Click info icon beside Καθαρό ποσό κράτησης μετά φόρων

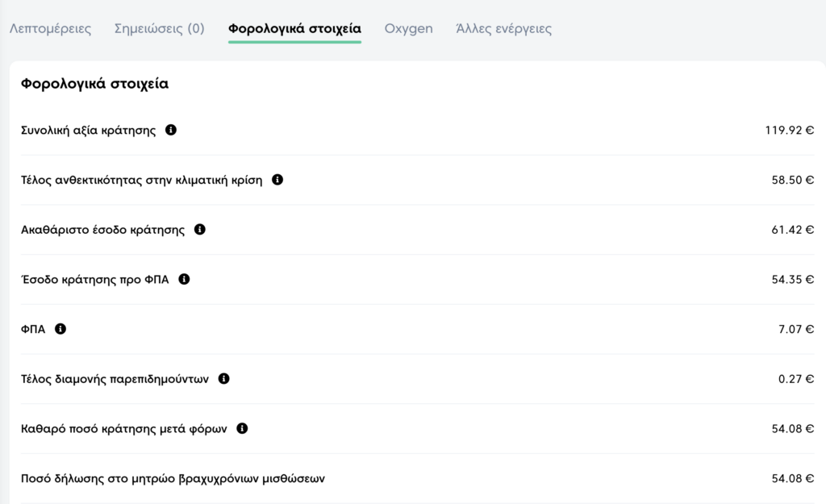242,428
